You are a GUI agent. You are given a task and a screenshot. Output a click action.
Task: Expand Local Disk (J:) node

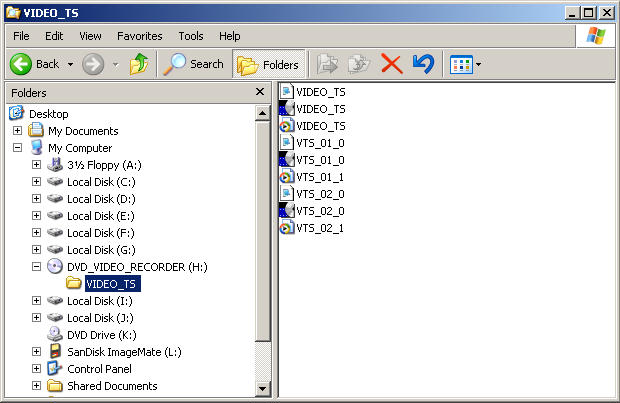point(36,318)
